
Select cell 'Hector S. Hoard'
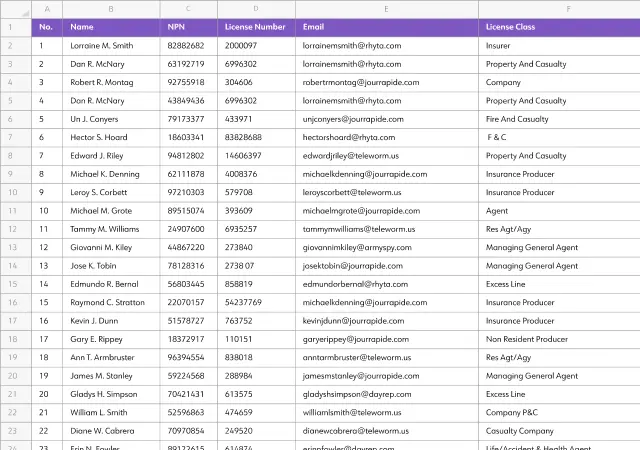tap(111, 138)
